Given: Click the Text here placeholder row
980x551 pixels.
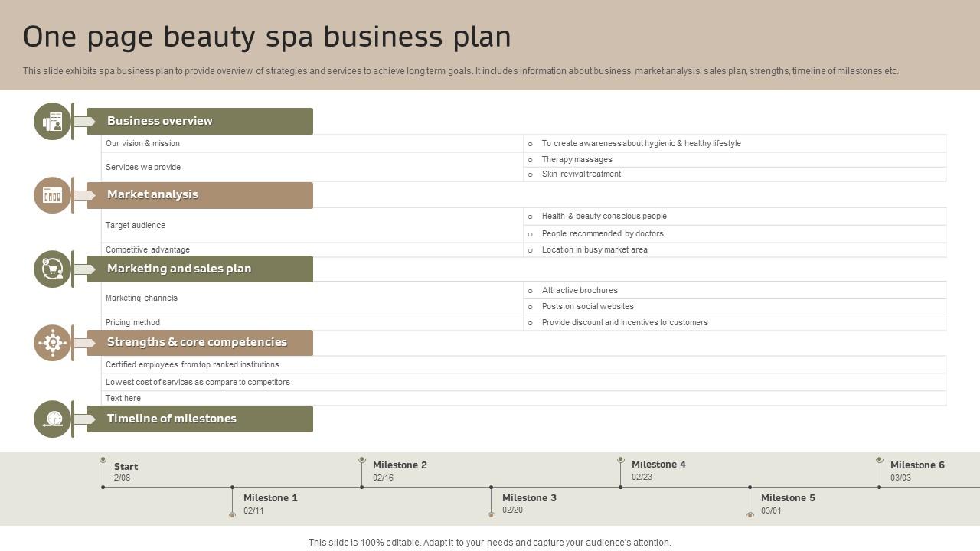Looking at the screenshot, I should [x=306, y=398].
